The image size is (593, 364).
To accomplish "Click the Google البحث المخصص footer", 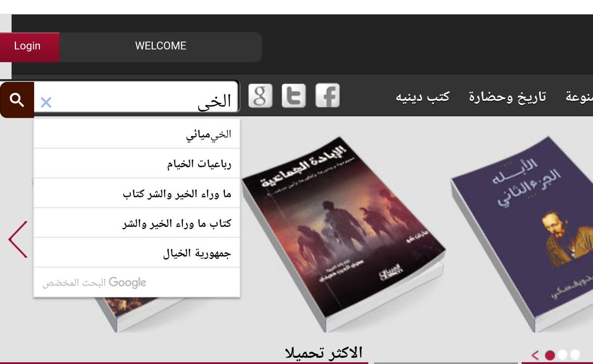I will pos(94,283).
